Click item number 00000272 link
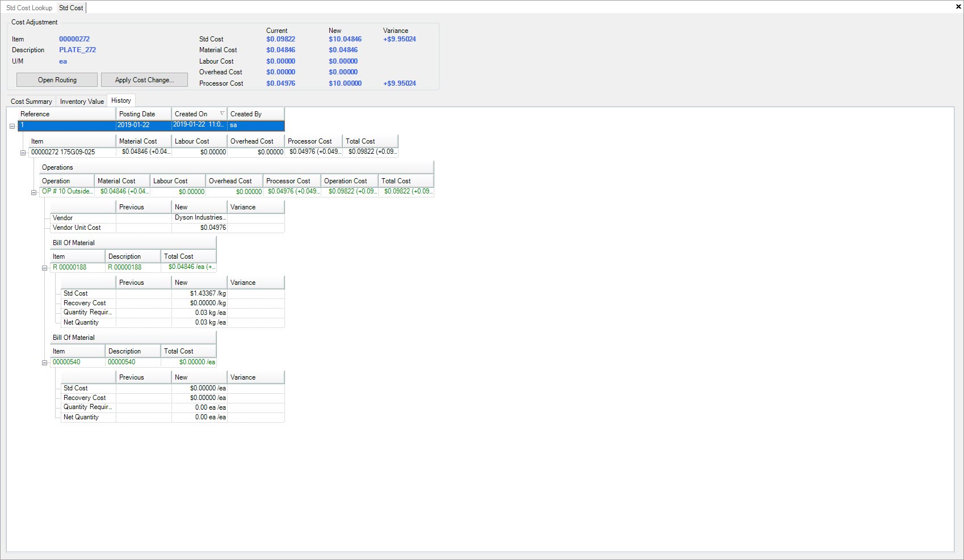 (74, 39)
